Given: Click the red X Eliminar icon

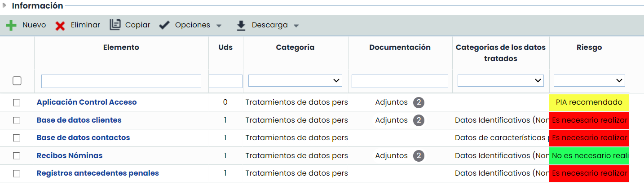Looking at the screenshot, I should [x=60, y=26].
